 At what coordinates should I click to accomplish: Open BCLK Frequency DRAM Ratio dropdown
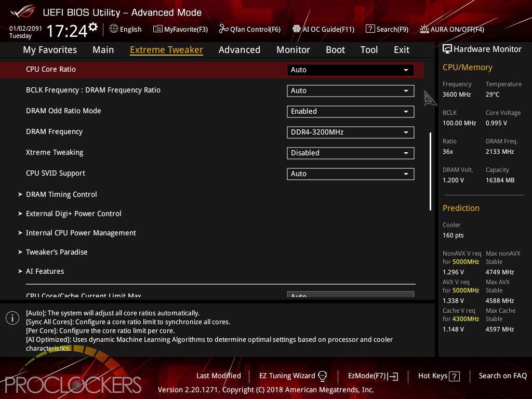pyautogui.click(x=351, y=90)
